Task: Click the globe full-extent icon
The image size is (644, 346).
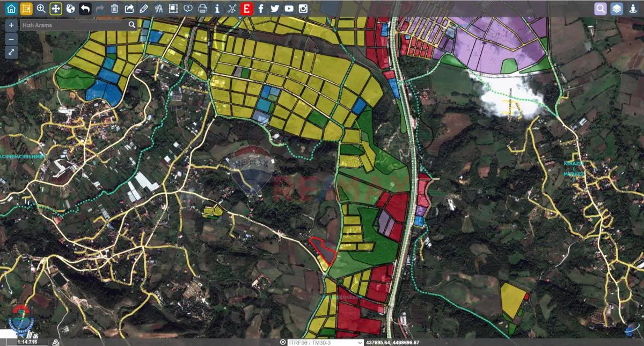Action: tap(70, 9)
